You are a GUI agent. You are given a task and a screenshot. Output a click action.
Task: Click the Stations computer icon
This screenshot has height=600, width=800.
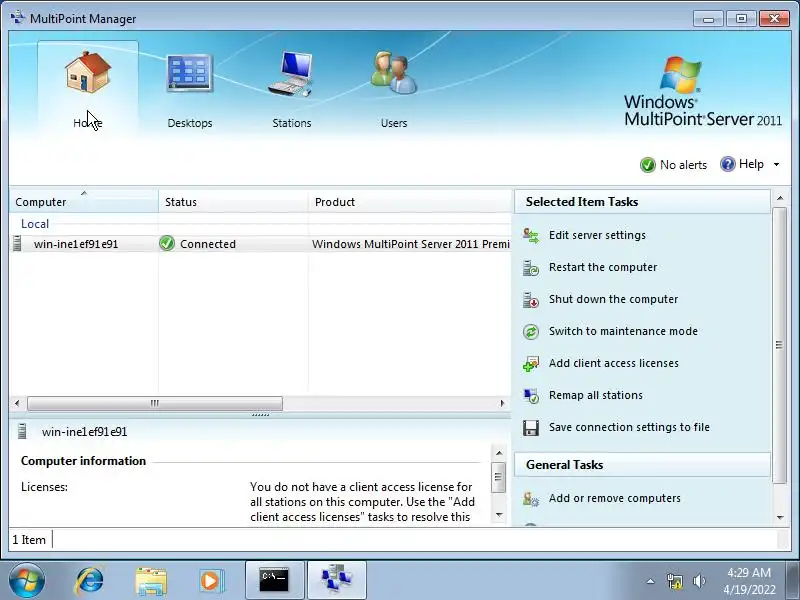(x=291, y=73)
